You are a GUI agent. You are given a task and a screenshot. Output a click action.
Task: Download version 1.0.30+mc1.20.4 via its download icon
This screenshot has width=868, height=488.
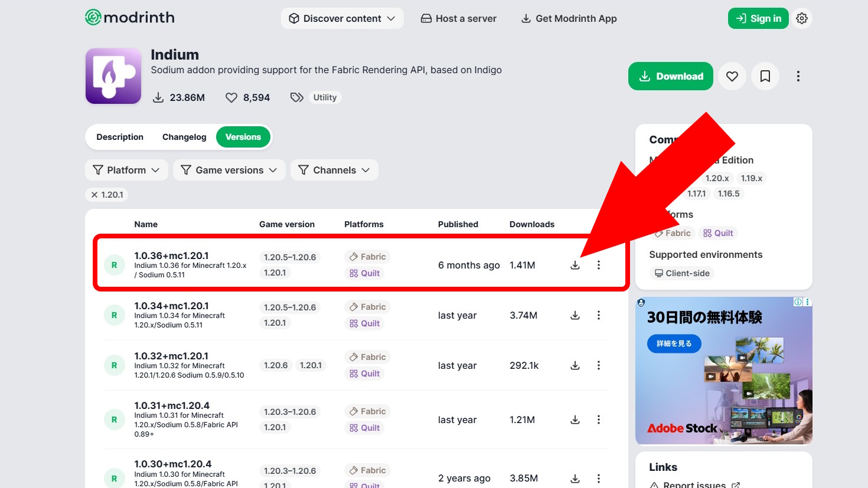click(x=575, y=478)
